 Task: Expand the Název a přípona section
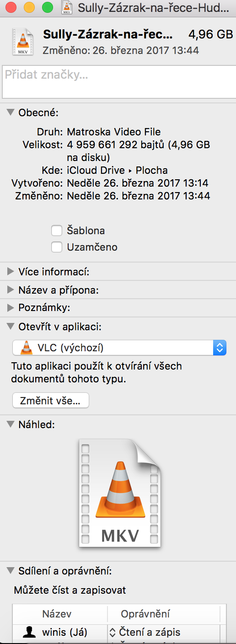[x=10, y=290]
